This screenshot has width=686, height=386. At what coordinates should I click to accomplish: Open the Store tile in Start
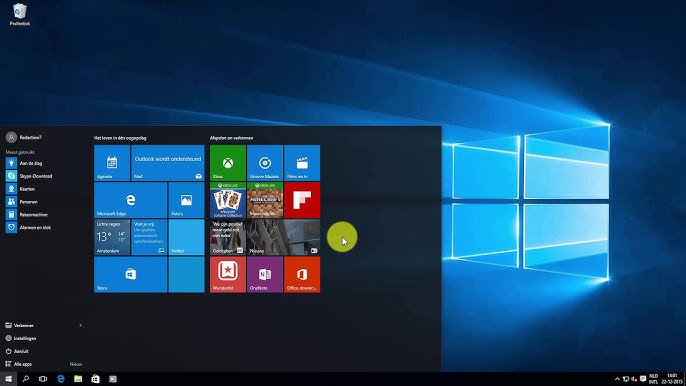click(x=130, y=274)
